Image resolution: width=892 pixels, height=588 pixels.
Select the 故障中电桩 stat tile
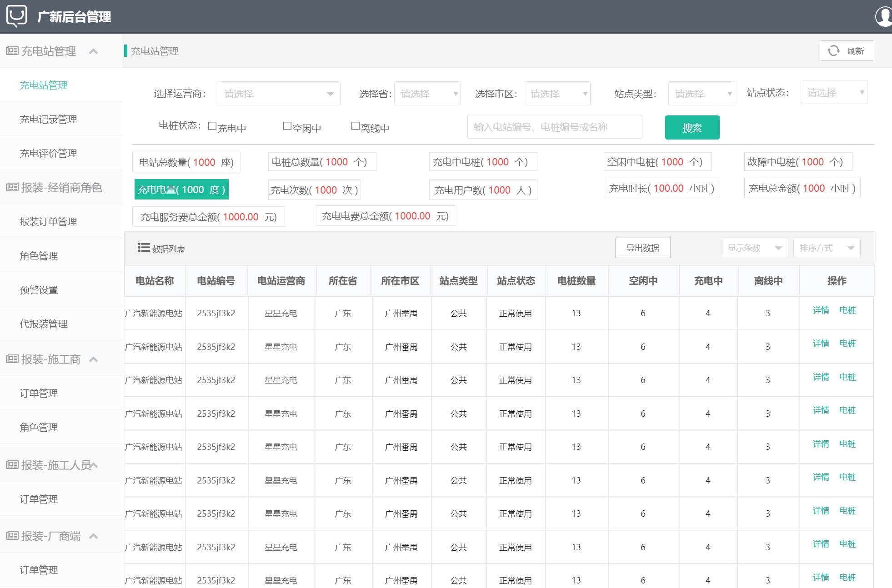pyautogui.click(x=798, y=162)
